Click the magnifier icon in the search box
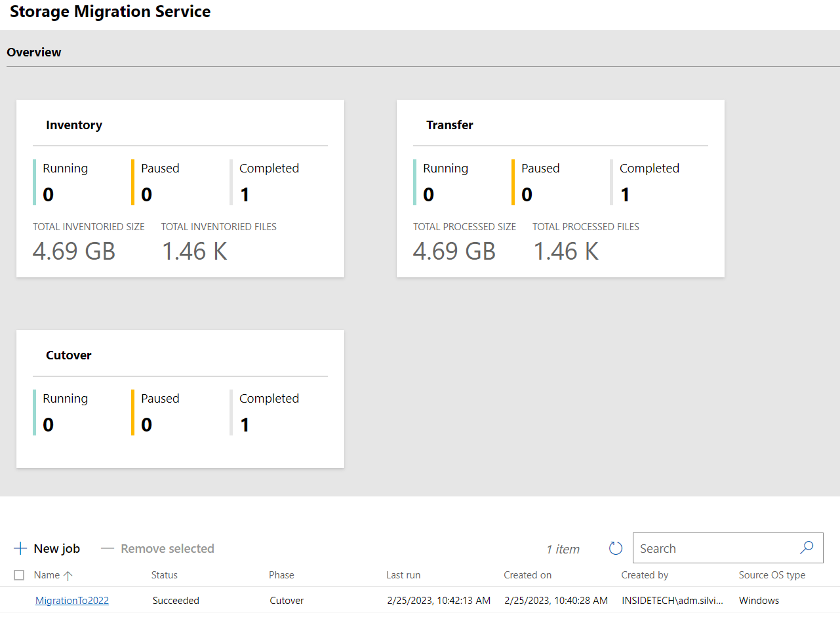Image resolution: width=840 pixels, height=623 pixels. coord(807,548)
